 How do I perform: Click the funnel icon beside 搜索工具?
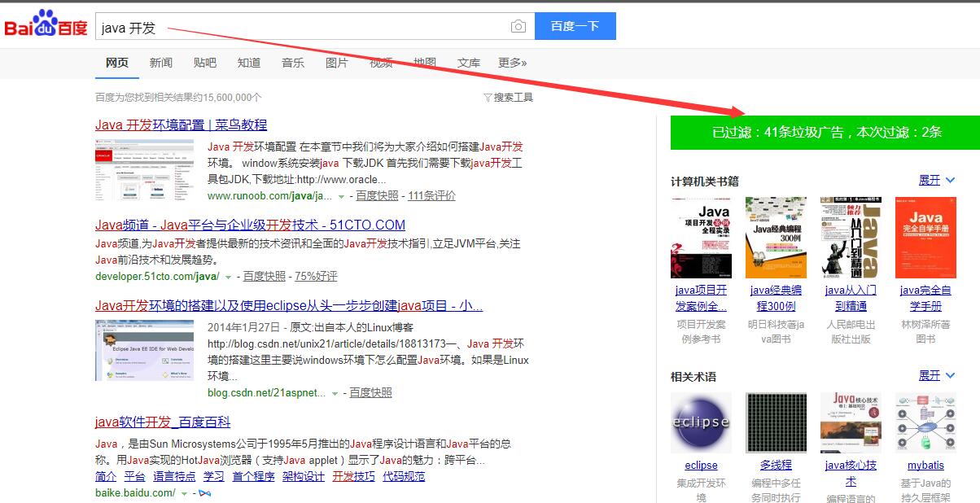click(488, 98)
